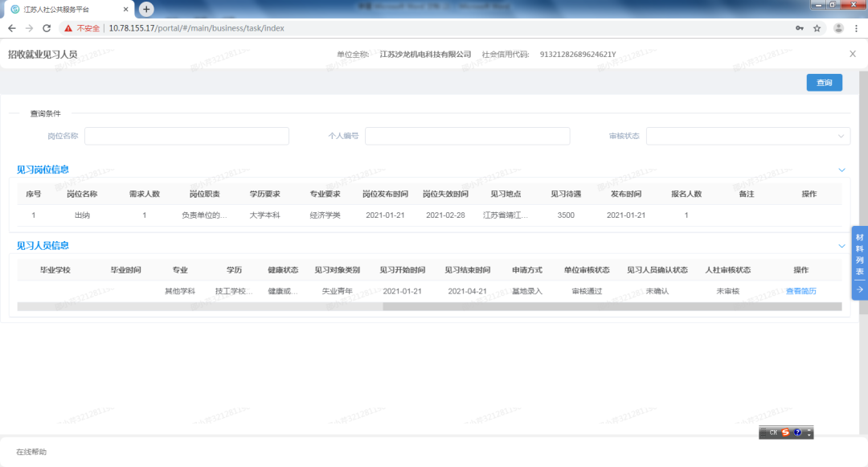This screenshot has width=868, height=467.
Task: Close the 招收就业见习人员 panel with X
Action: pos(852,54)
